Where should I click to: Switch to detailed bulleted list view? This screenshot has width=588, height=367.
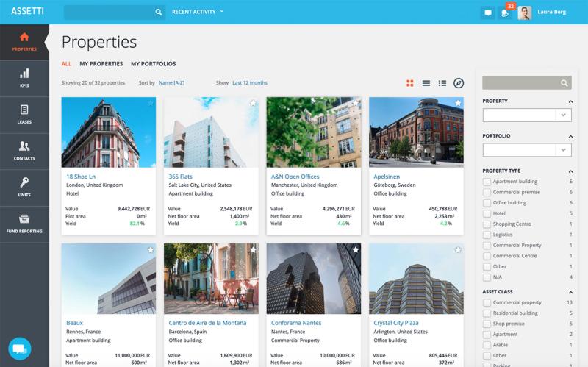click(442, 83)
